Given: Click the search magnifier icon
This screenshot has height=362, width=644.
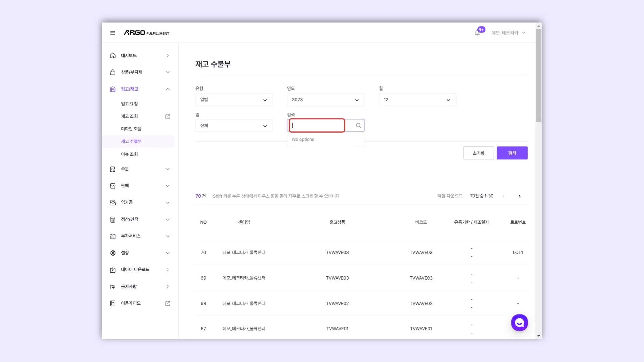Looking at the screenshot, I should [358, 125].
